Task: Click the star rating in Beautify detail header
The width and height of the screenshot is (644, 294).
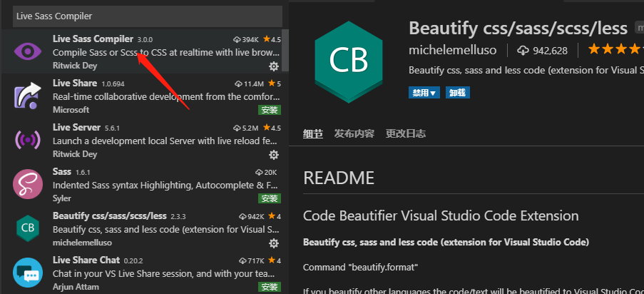Action: pyautogui.click(x=615, y=50)
